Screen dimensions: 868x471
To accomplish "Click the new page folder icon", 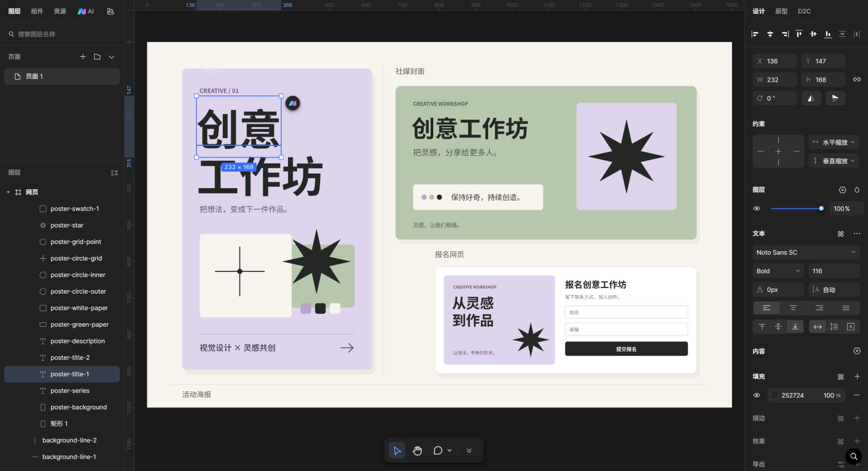I will (x=97, y=57).
